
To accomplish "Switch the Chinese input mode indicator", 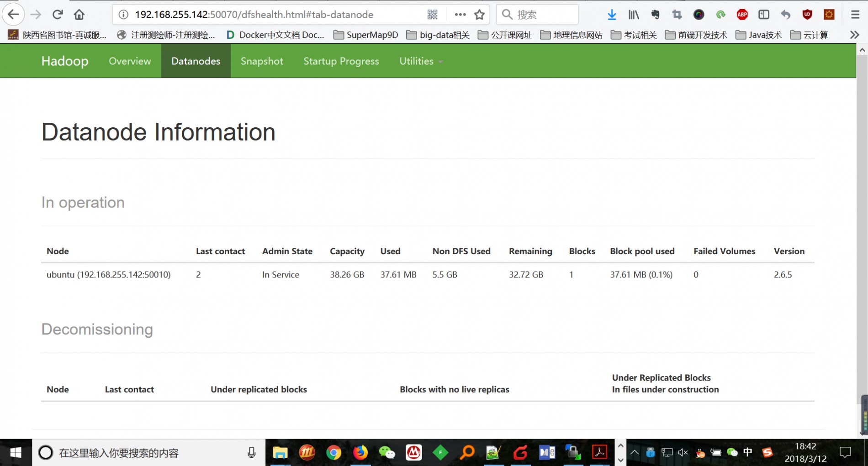I will tap(748, 452).
